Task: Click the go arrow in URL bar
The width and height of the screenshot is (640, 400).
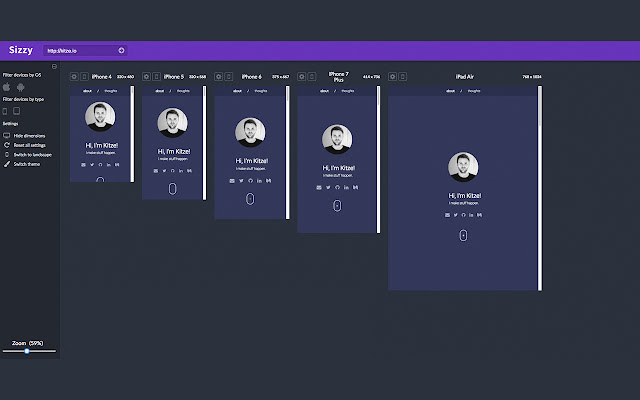Action: tap(121, 50)
